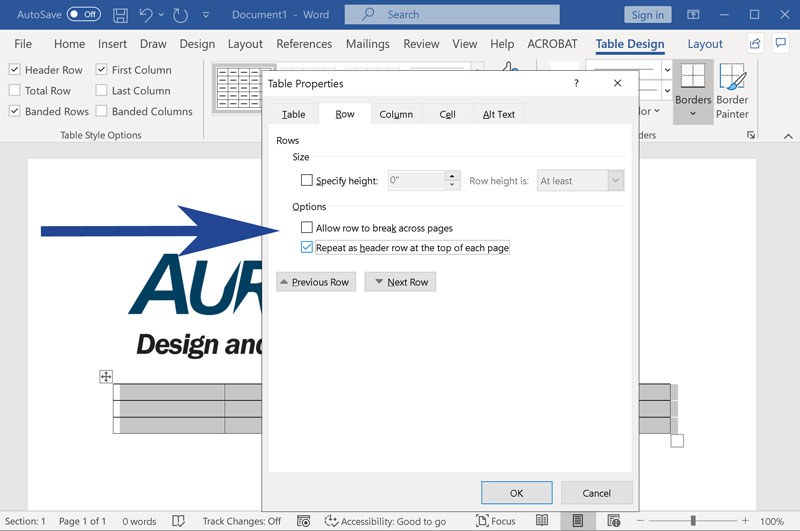This screenshot has width=800, height=531.
Task: Open the File tab
Action: click(x=23, y=44)
